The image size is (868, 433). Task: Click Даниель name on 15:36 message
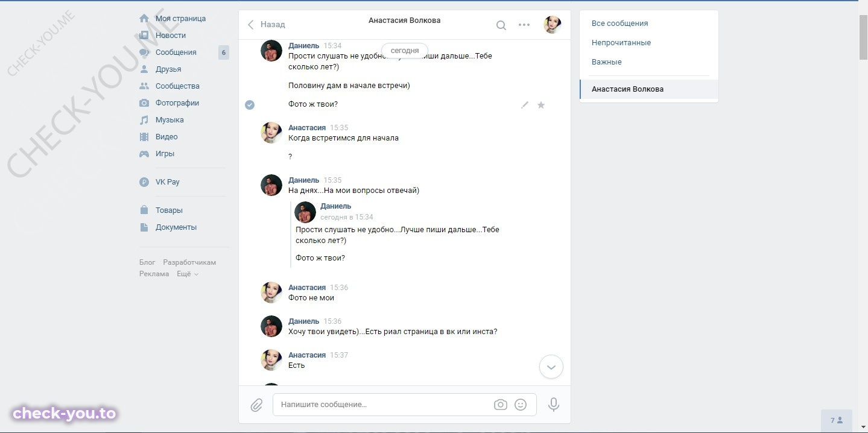click(303, 321)
